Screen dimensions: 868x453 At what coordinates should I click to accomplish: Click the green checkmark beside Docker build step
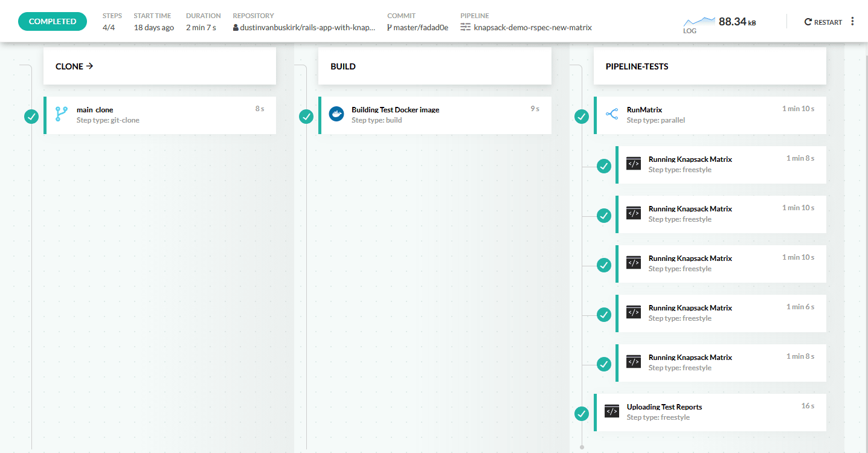306,116
